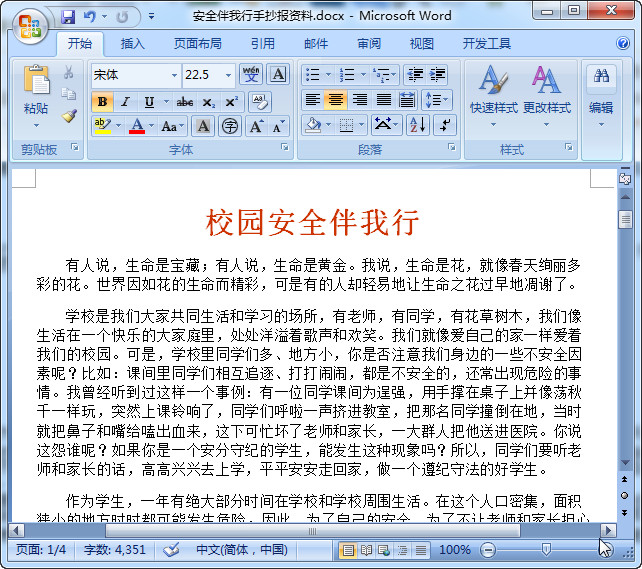Open the 编辑 group button
Viewport: 642px width, 569px height.
pyautogui.click(x=601, y=96)
